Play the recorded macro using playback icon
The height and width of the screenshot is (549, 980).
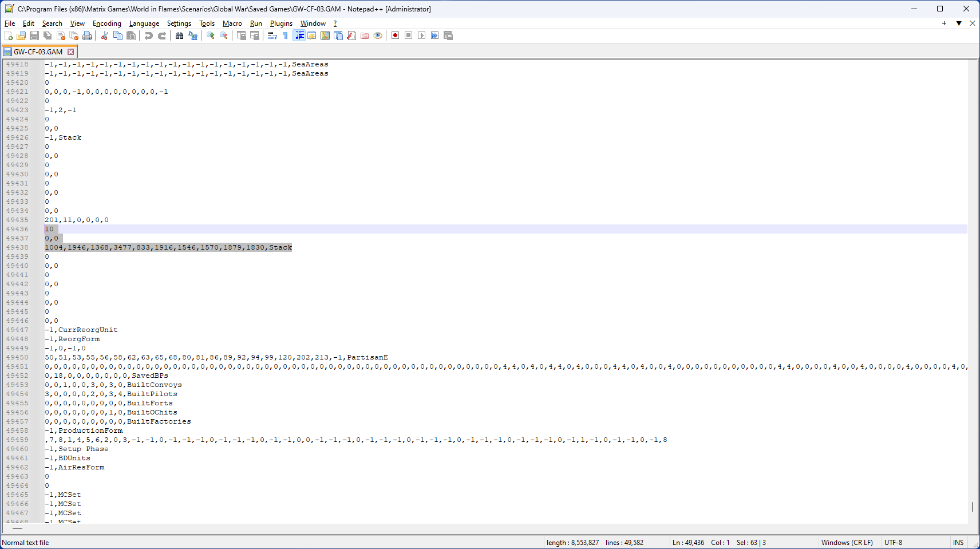422,35
